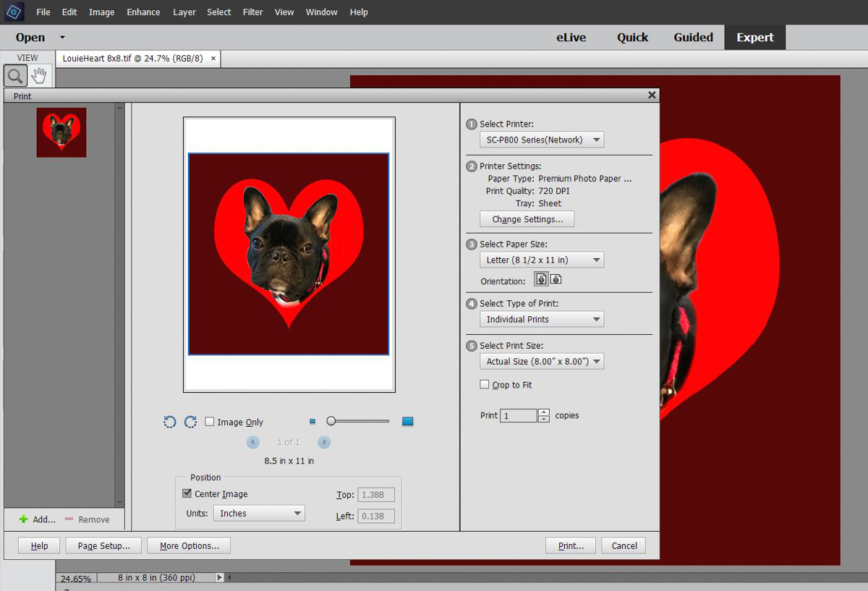Screen dimensions: 868x591
Task: Click the Change Settings button
Action: pos(527,219)
